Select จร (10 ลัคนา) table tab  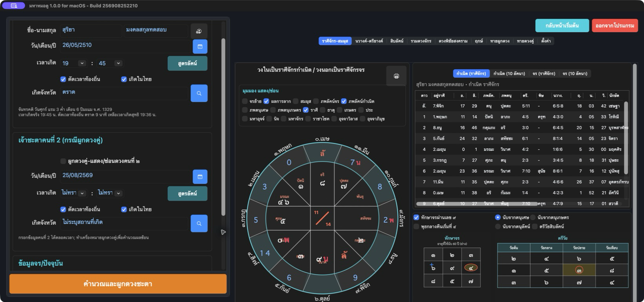click(x=575, y=74)
